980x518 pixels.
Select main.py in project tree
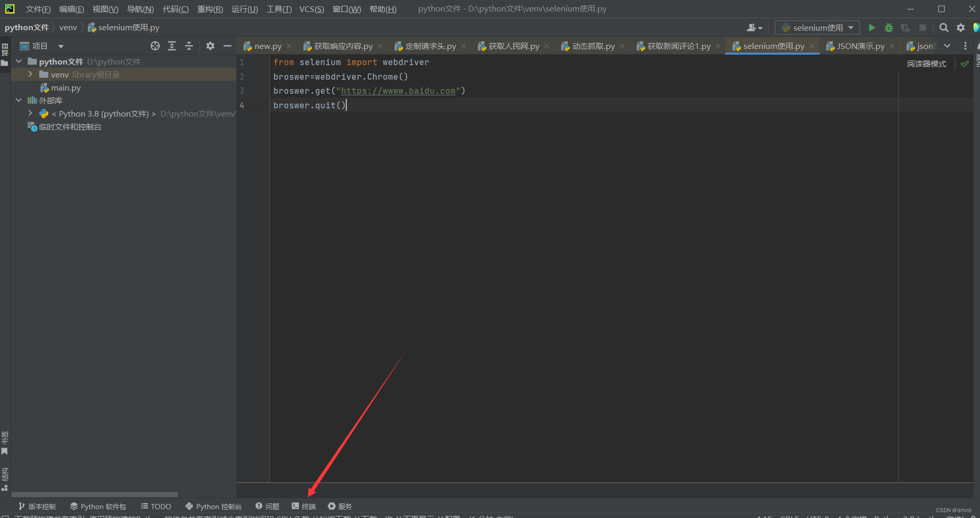(x=60, y=87)
